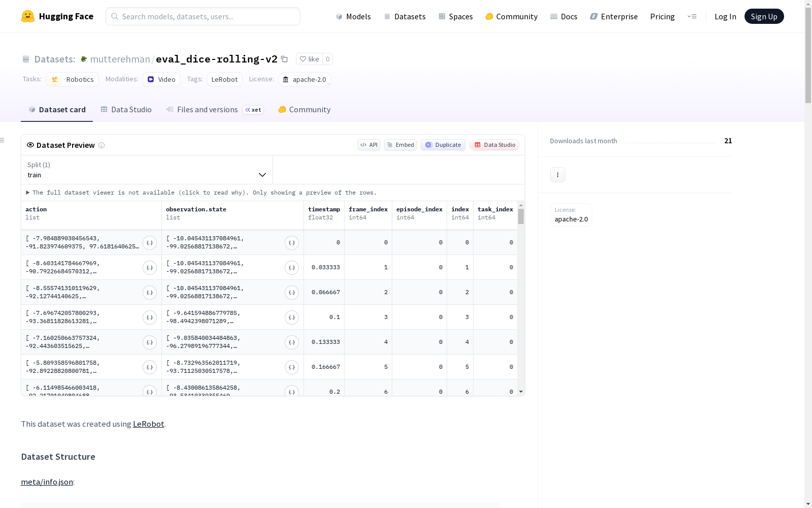Expand observation.state JSON in the timestamp 0 row

click(292, 243)
